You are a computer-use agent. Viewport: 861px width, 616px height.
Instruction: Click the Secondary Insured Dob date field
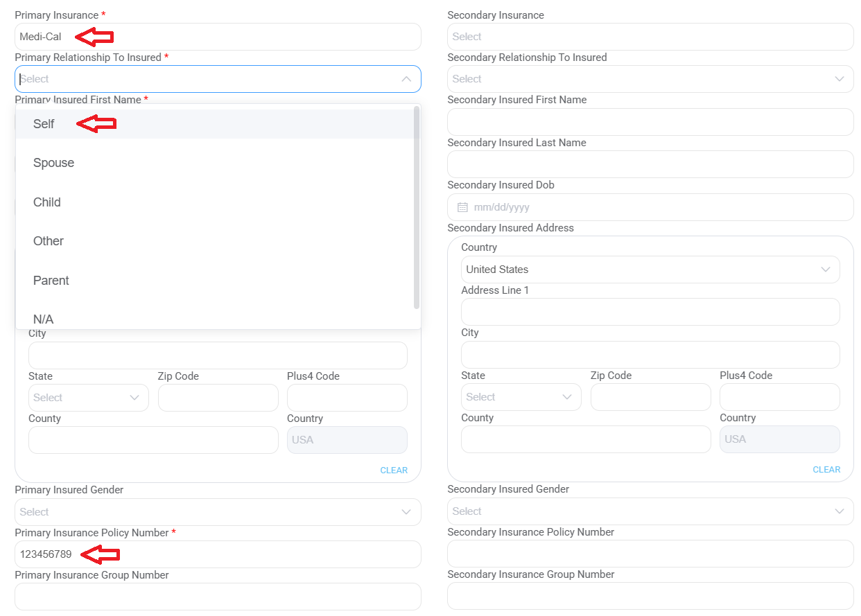click(650, 207)
